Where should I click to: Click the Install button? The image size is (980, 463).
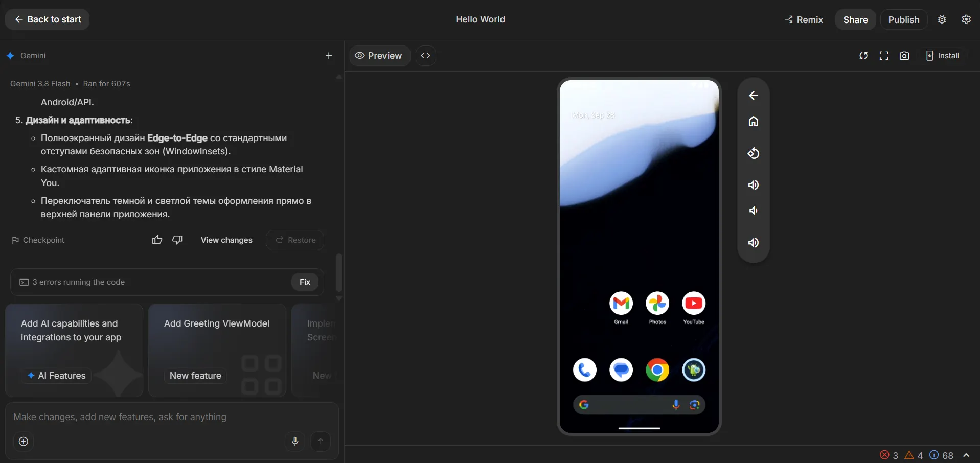[x=943, y=56]
